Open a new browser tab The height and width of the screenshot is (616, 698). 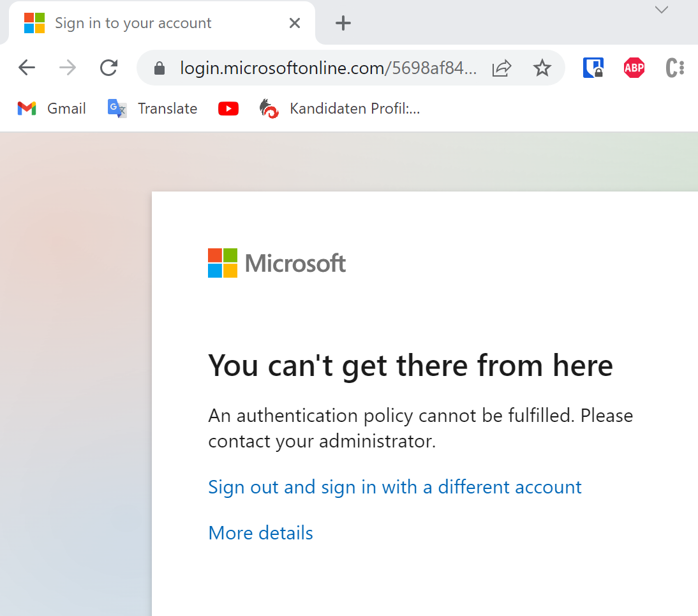(343, 23)
